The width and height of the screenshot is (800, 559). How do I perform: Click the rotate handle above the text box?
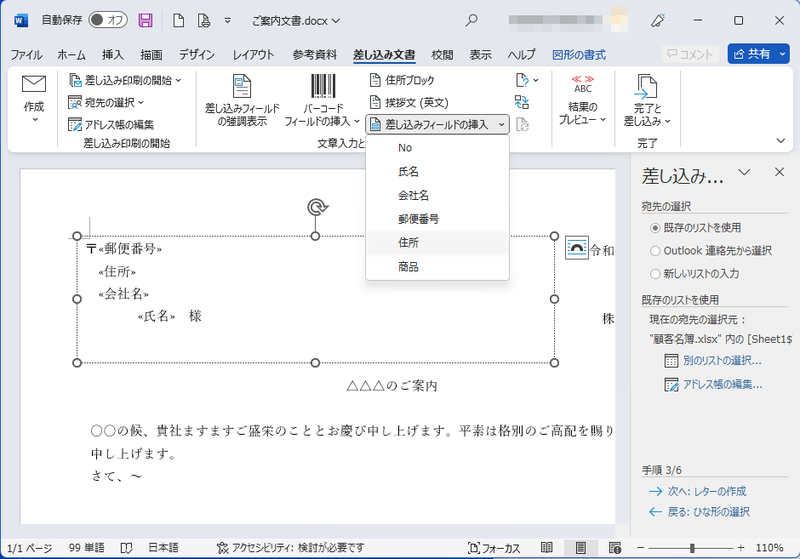pos(316,207)
